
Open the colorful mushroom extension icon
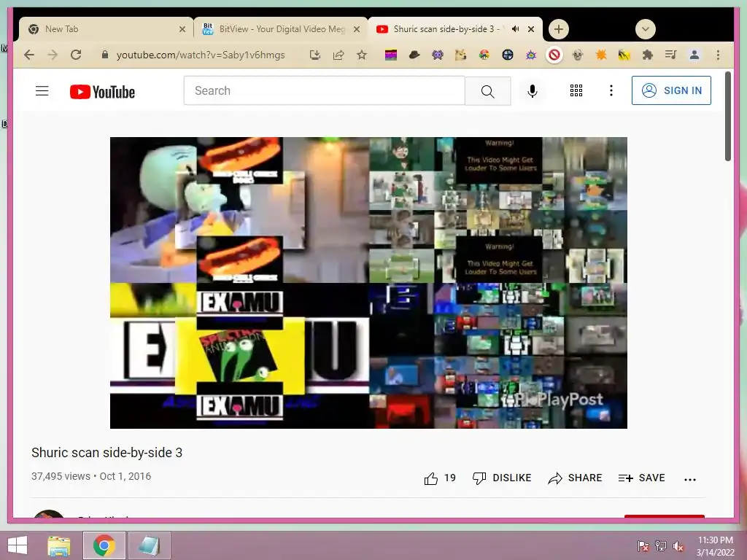pyautogui.click(x=484, y=55)
